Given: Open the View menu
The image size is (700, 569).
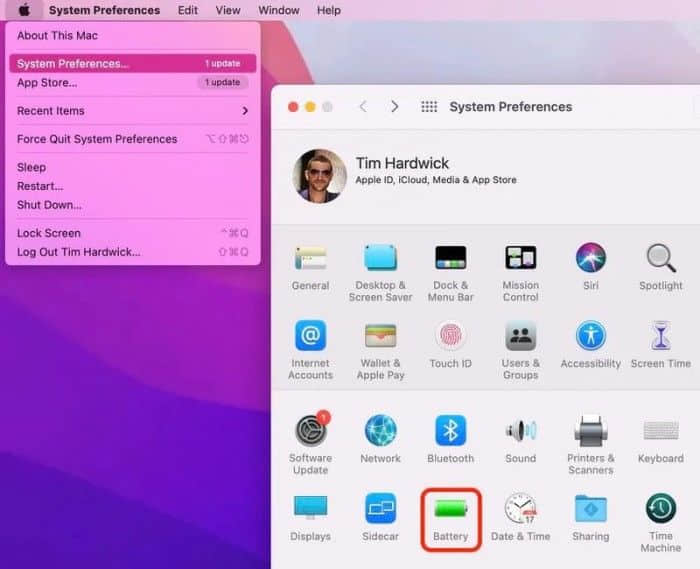Looking at the screenshot, I should pos(228,10).
